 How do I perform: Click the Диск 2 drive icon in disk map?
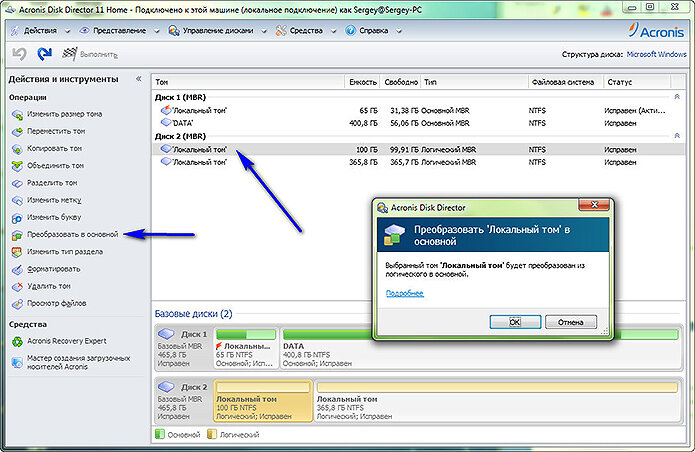pyautogui.click(x=167, y=386)
